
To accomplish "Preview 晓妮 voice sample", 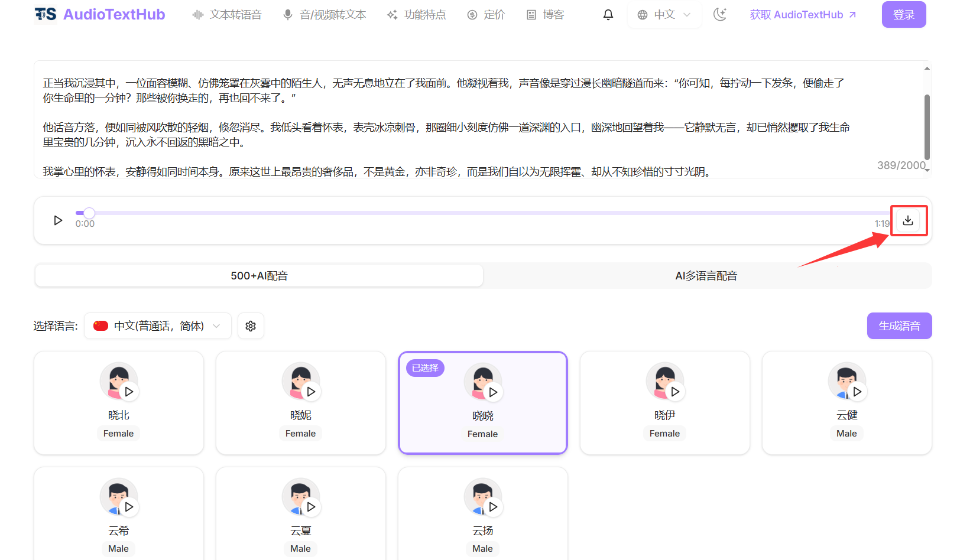I will pos(311,392).
